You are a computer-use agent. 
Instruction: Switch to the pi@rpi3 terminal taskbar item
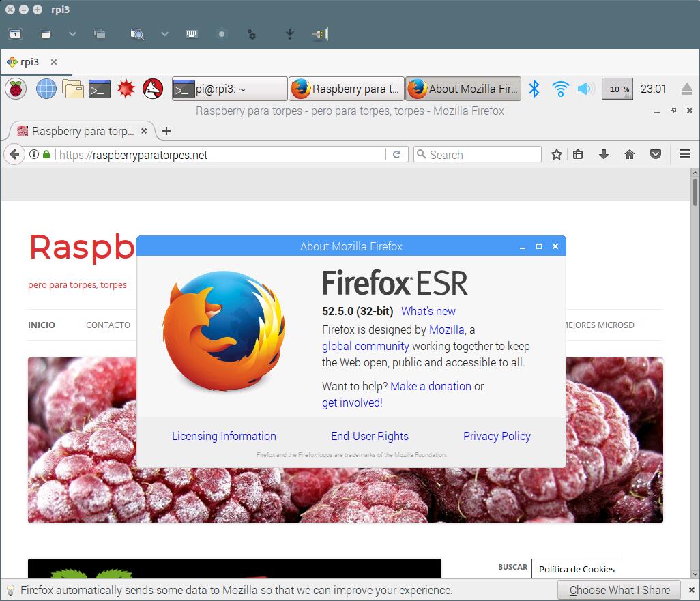click(x=229, y=89)
